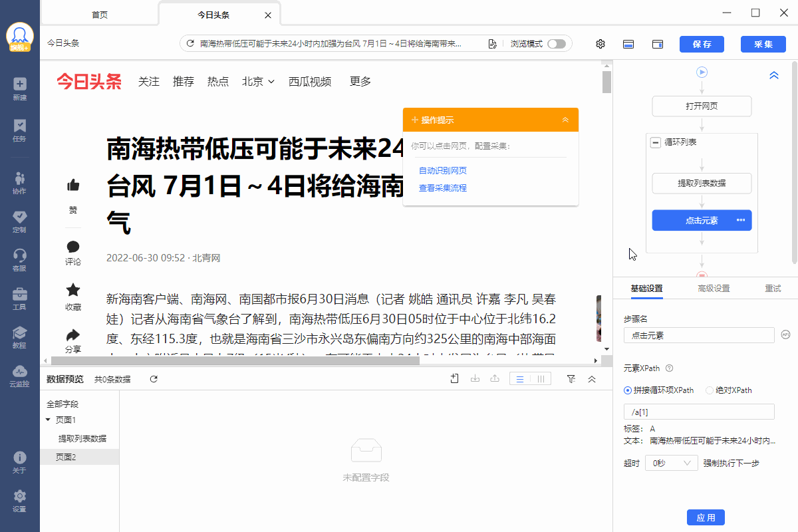
Task: Click the download icon in data preview
Action: point(475,378)
